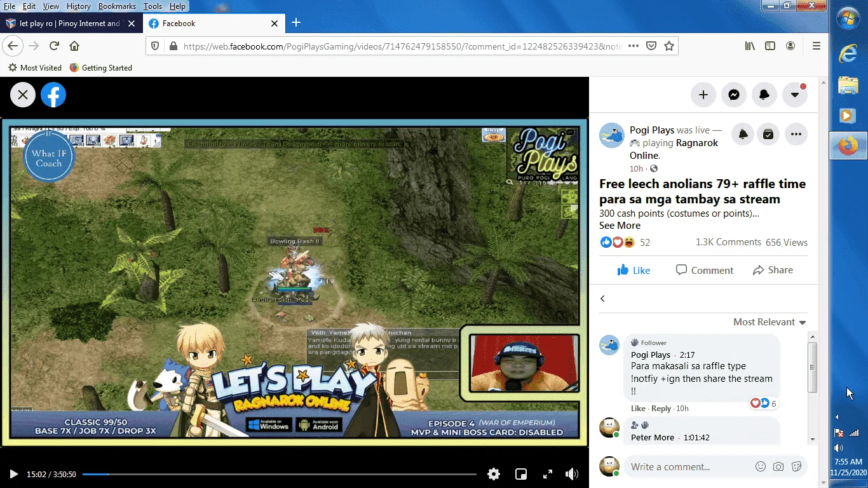868x488 pixels.
Task: Seek using the video progress bar
Action: (x=280, y=474)
